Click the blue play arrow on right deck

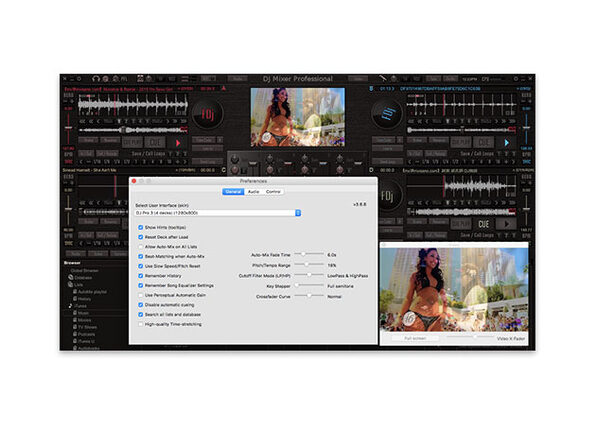point(507,143)
